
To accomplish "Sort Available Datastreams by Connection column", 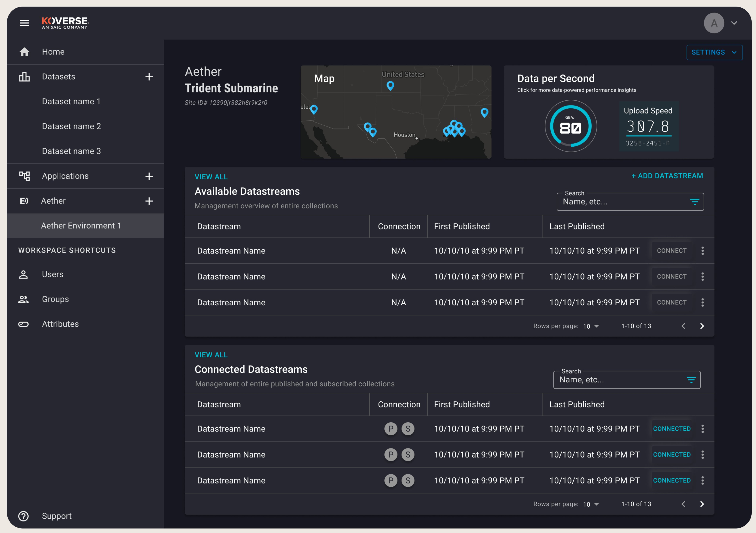I will [399, 226].
